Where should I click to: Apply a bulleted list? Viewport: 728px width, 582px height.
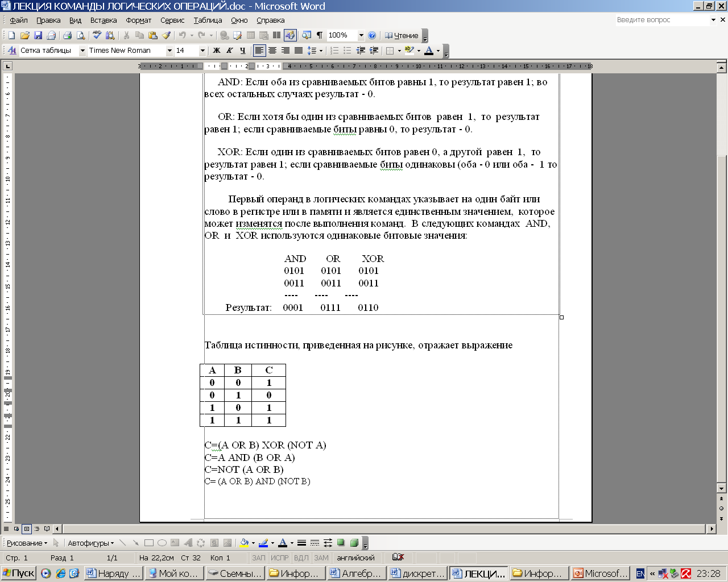click(348, 51)
